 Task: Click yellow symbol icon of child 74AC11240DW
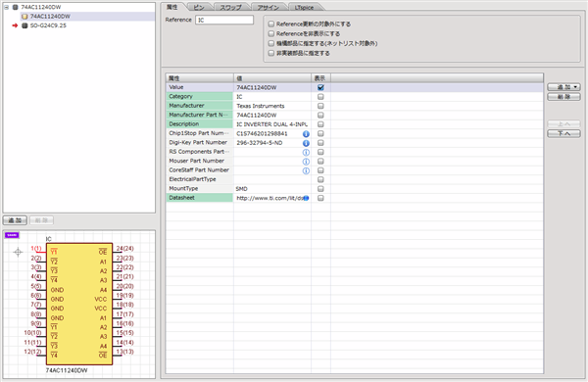click(x=24, y=17)
